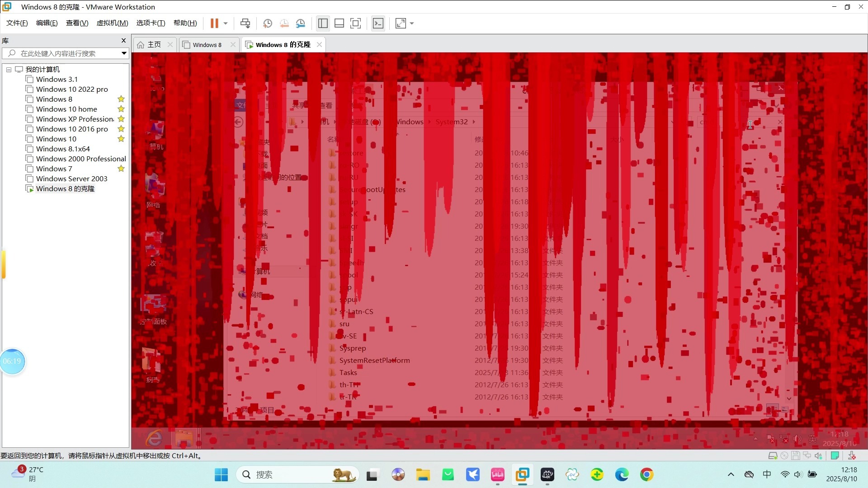The image size is (868, 488).
Task: Open the Tasks folder in the guest
Action: 348,373
